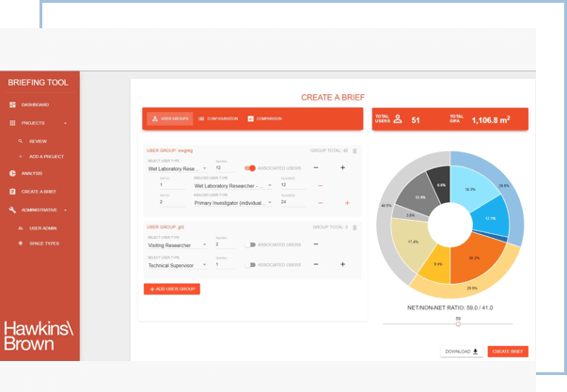Switch to the Comparison tab
Image resolution: width=567 pixels, height=392 pixels.
265,118
